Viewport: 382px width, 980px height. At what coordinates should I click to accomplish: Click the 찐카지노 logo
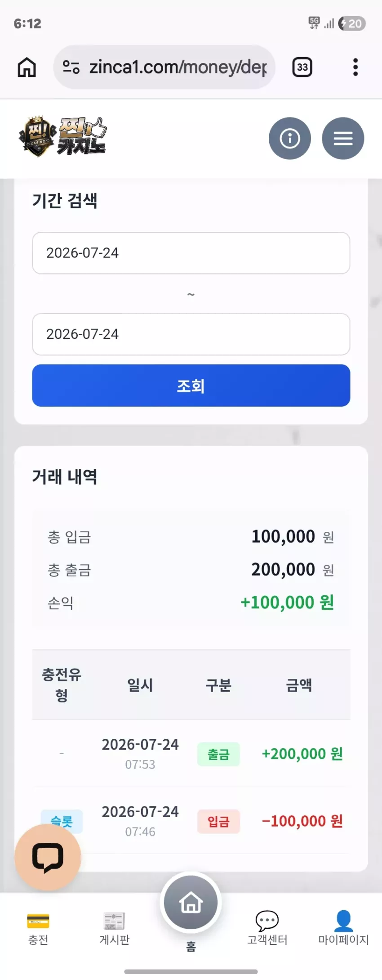click(62, 137)
